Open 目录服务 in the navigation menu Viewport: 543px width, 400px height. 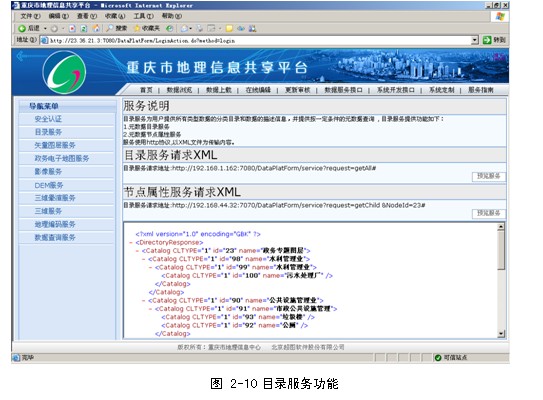point(48,132)
